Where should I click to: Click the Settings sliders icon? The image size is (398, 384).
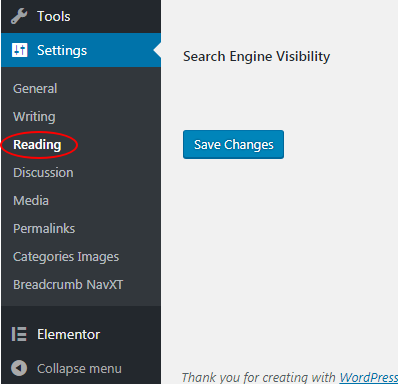pos(20,50)
